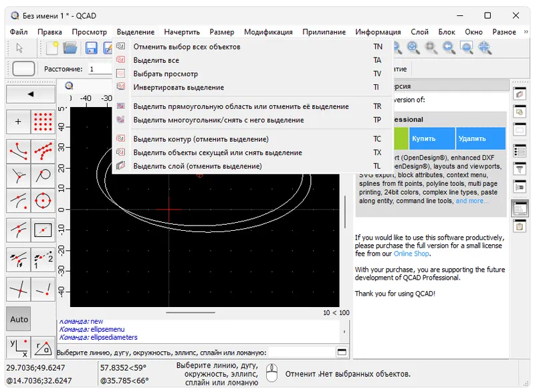The height and width of the screenshot is (392, 535).
Task: Create a new drawing with the blank page icon
Action: 52,47
